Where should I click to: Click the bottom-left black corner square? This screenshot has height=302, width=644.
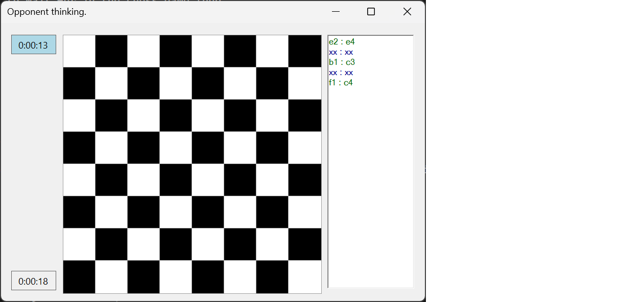tap(79, 276)
